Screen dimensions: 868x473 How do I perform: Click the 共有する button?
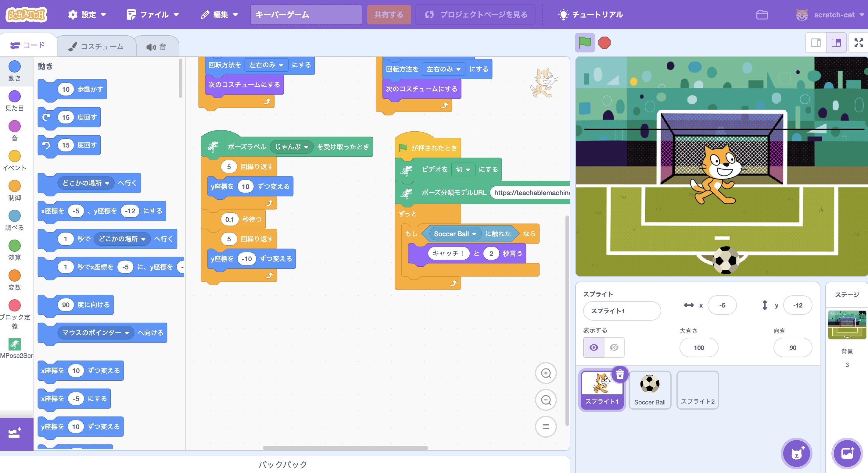click(389, 15)
